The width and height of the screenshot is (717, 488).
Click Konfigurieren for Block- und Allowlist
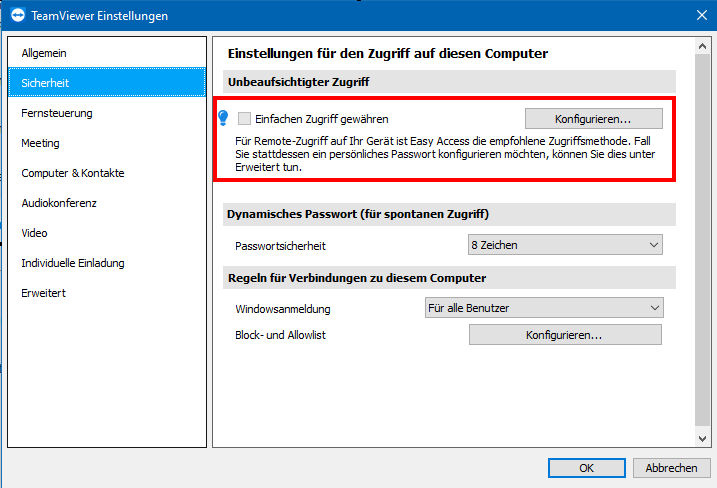pos(565,335)
